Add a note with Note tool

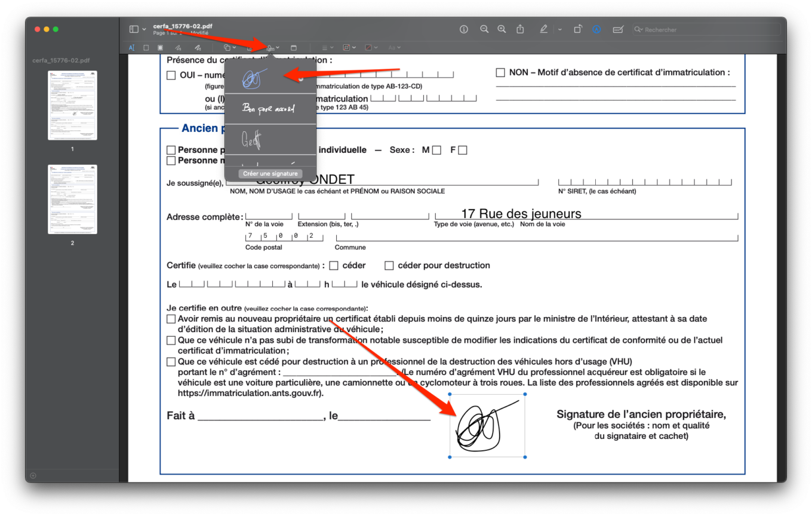pos(294,47)
